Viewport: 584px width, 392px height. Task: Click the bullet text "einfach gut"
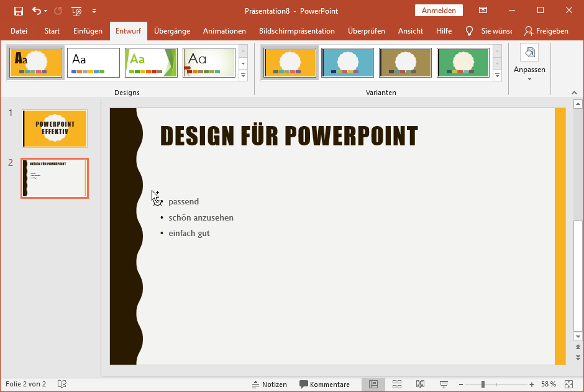(x=189, y=233)
